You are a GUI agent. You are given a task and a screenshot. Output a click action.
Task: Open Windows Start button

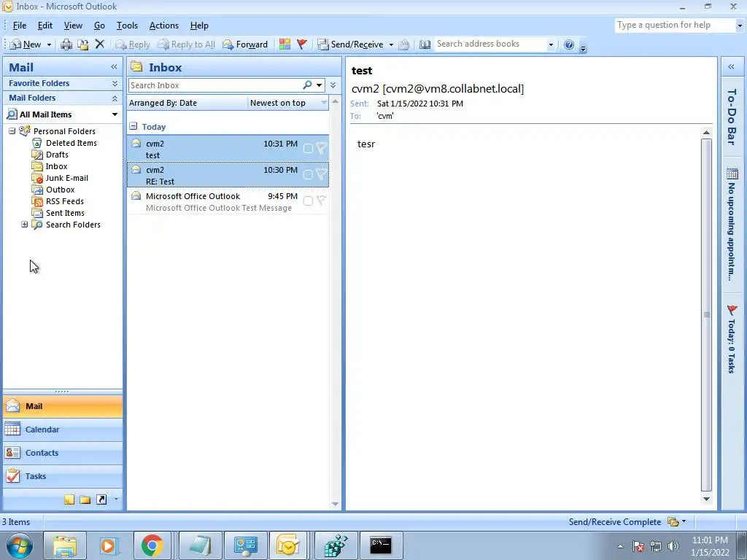pos(20,545)
